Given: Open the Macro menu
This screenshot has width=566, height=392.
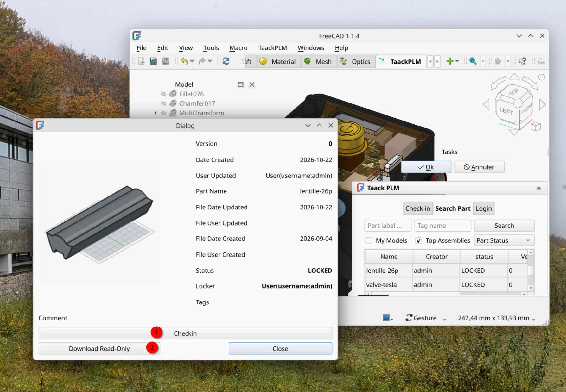Looking at the screenshot, I should [x=238, y=48].
